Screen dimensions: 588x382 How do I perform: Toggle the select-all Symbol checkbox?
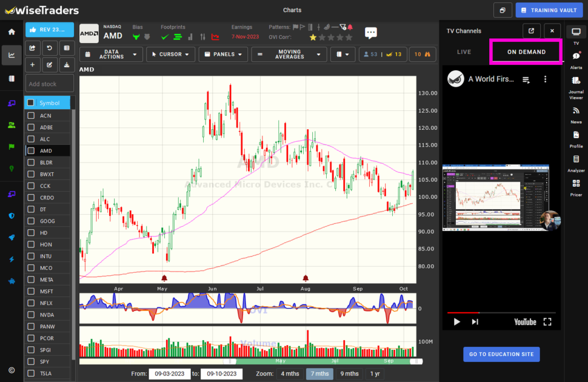coord(31,103)
